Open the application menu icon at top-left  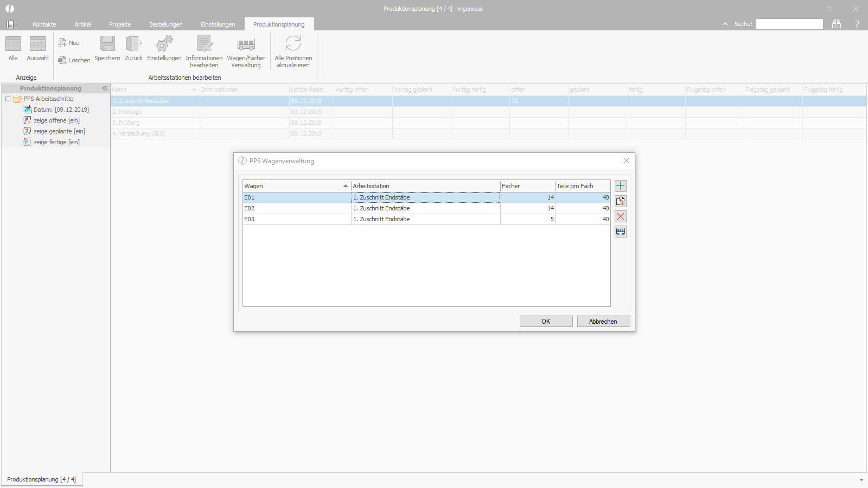10,24
